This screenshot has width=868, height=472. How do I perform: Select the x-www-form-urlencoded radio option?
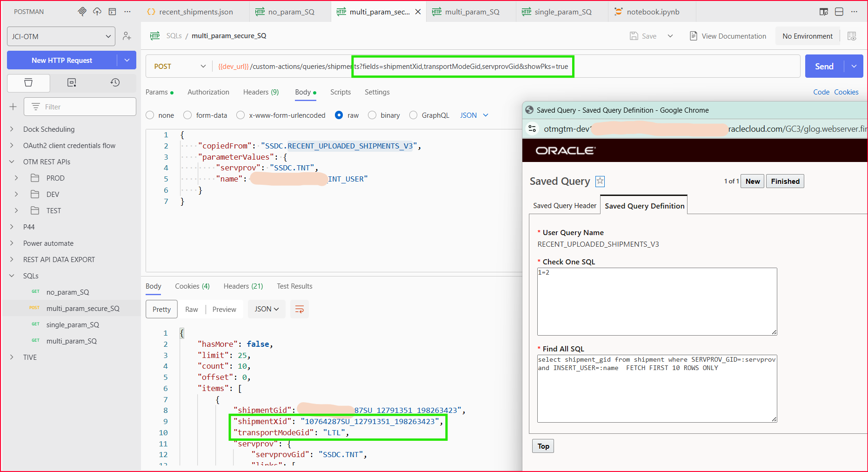[x=240, y=115]
